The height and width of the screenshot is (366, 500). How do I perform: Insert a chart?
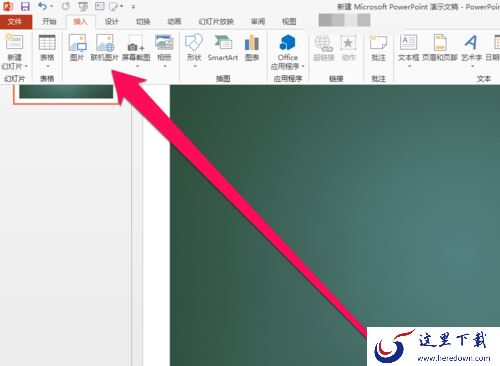252,48
